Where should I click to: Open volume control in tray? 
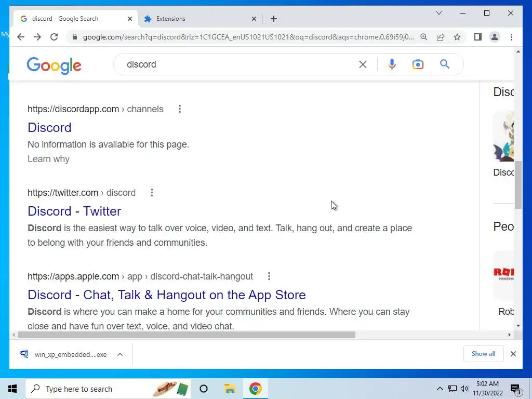[x=464, y=389]
